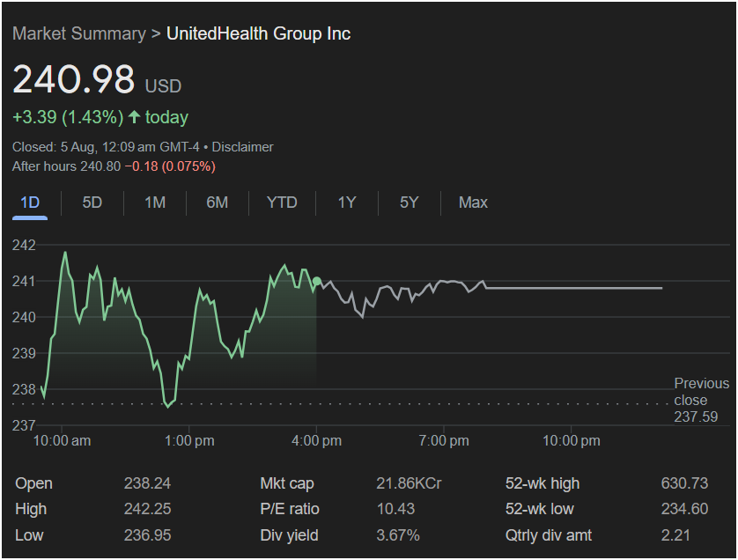Select the Max range tab

(473, 203)
